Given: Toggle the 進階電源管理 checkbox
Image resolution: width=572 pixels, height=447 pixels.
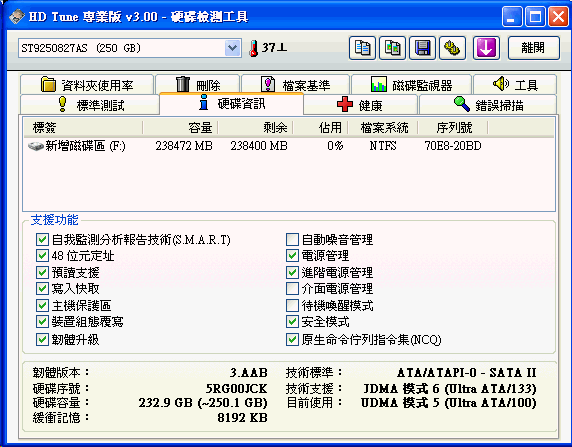Looking at the screenshot, I should [x=292, y=272].
